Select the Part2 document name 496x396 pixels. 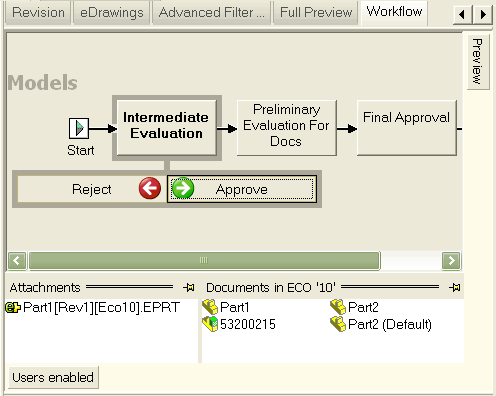(x=363, y=307)
